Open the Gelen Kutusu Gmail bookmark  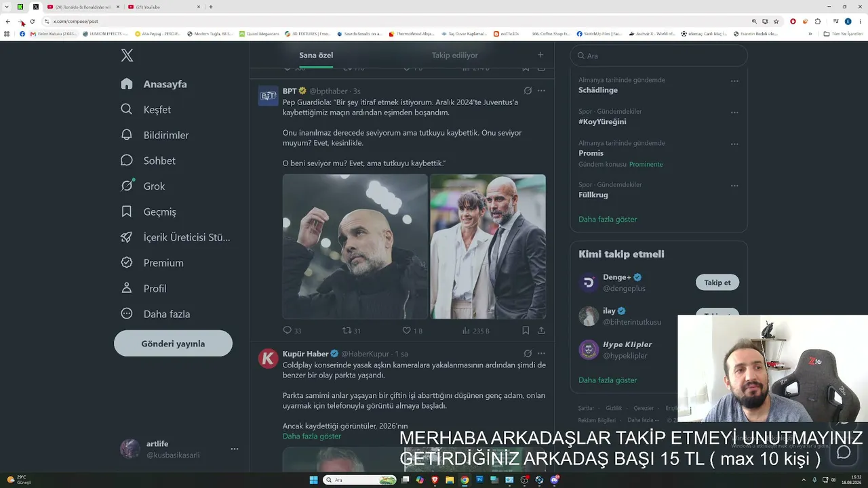click(x=54, y=34)
